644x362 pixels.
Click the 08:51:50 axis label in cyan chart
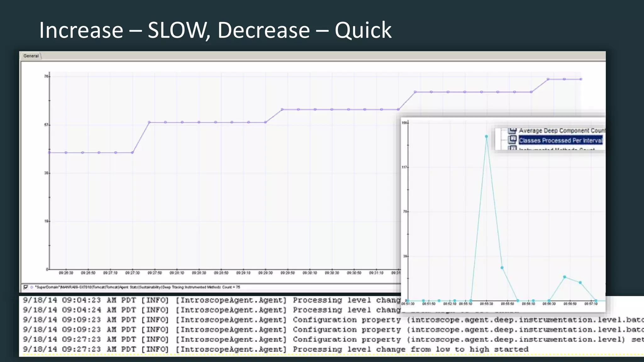pos(429,304)
